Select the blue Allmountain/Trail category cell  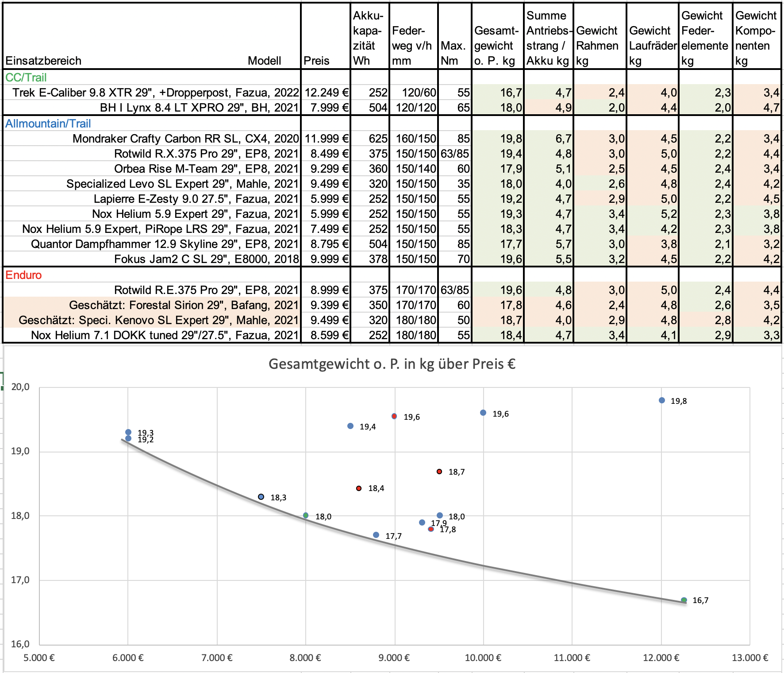point(48,124)
